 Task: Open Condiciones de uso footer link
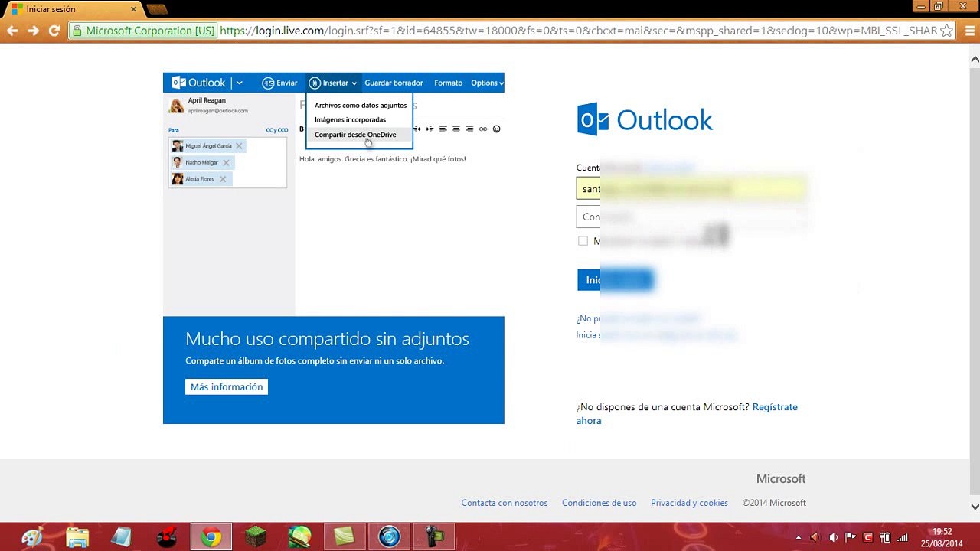coord(599,503)
